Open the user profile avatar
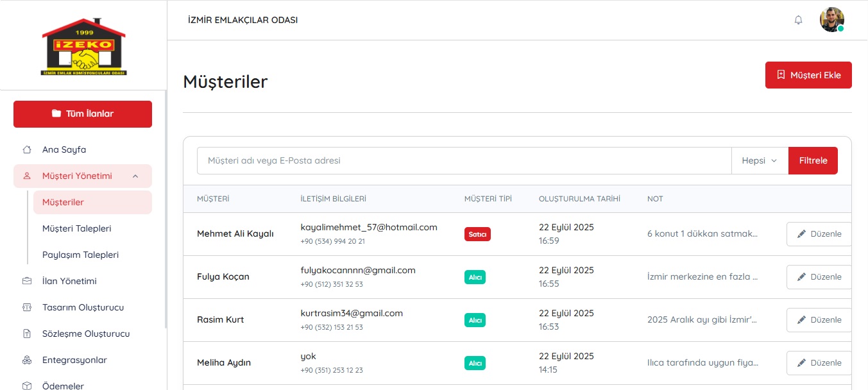The image size is (868, 390). tap(831, 20)
